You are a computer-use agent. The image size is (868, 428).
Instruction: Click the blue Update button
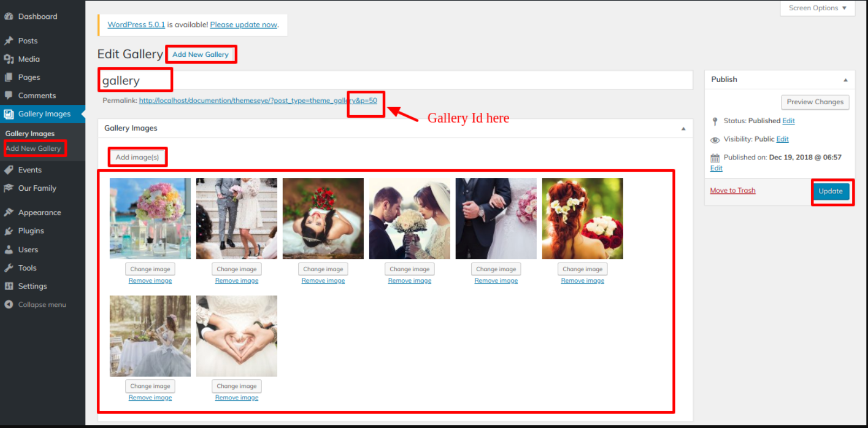coord(830,191)
